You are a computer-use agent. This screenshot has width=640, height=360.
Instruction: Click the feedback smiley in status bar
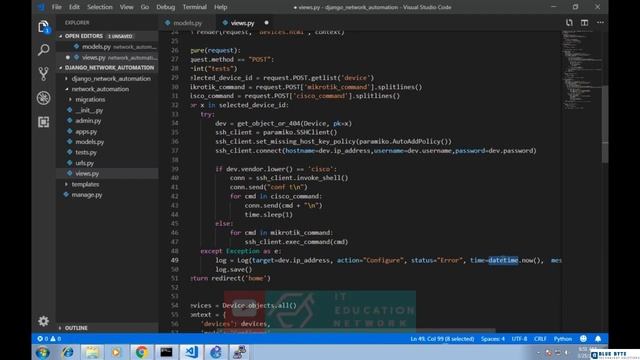point(583,339)
